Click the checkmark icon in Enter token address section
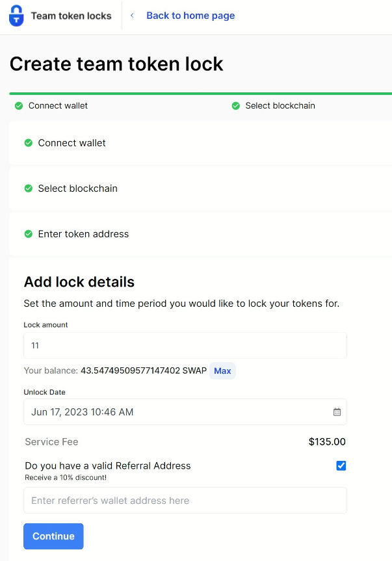Viewport: 392px width, 561px height. tap(27, 234)
